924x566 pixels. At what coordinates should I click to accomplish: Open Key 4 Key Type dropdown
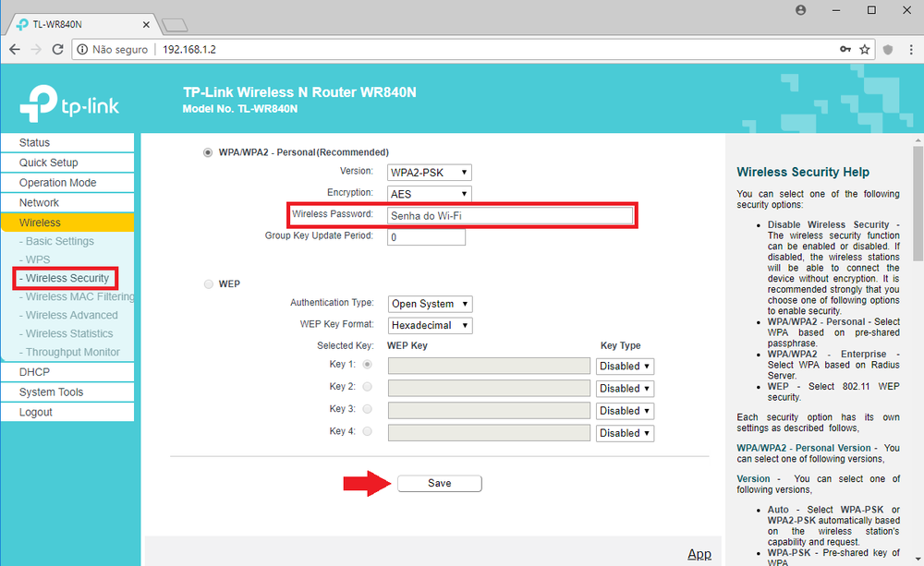click(x=625, y=433)
